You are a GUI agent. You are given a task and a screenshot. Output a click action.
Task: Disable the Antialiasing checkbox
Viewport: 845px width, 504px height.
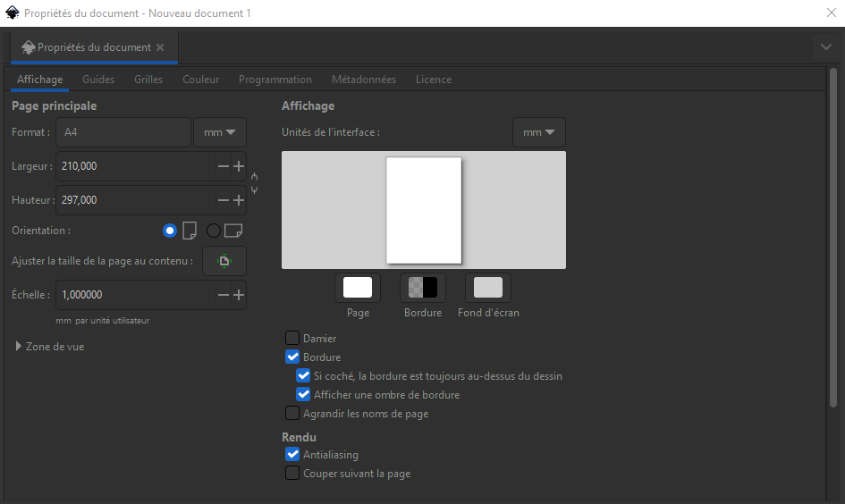(292, 455)
